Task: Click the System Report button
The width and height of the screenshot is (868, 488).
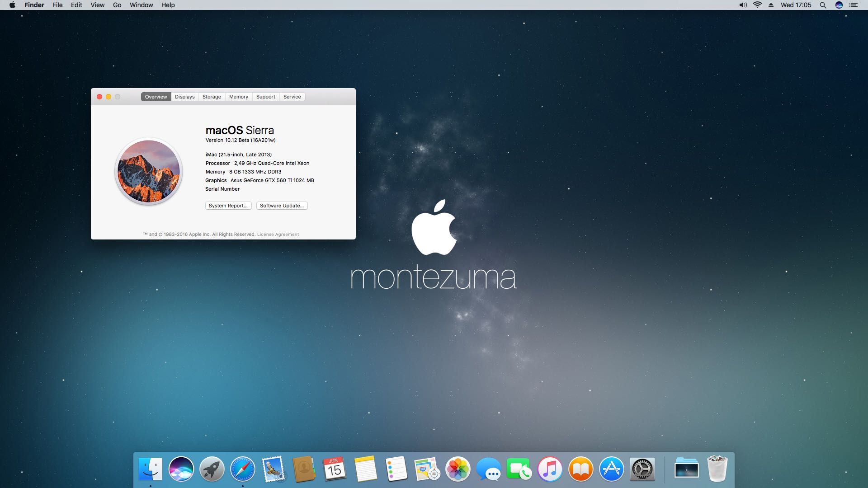Action: coord(228,206)
